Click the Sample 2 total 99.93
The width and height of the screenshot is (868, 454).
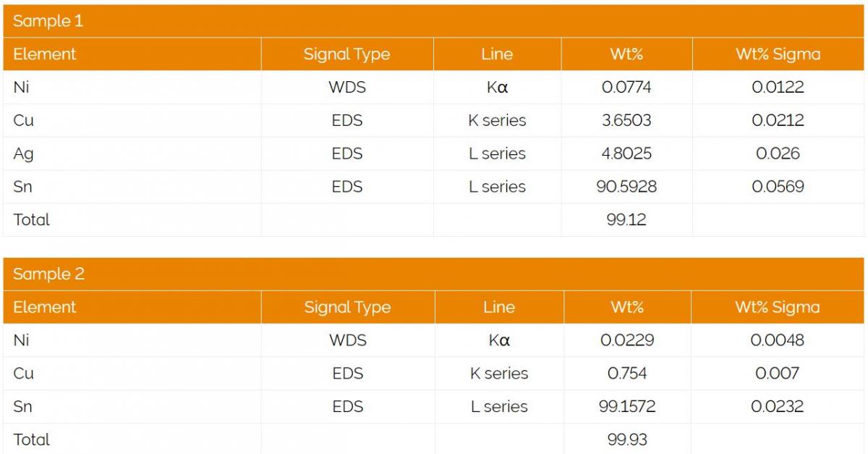point(627,440)
